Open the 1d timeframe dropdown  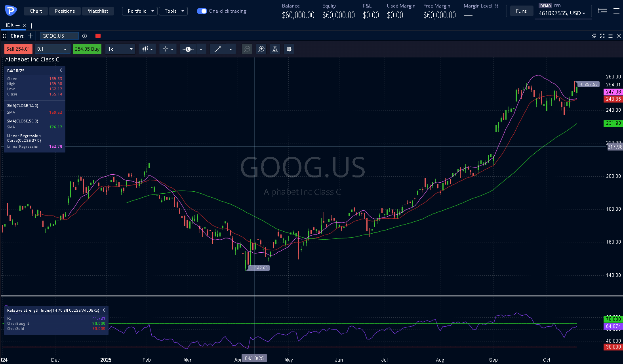pos(120,49)
